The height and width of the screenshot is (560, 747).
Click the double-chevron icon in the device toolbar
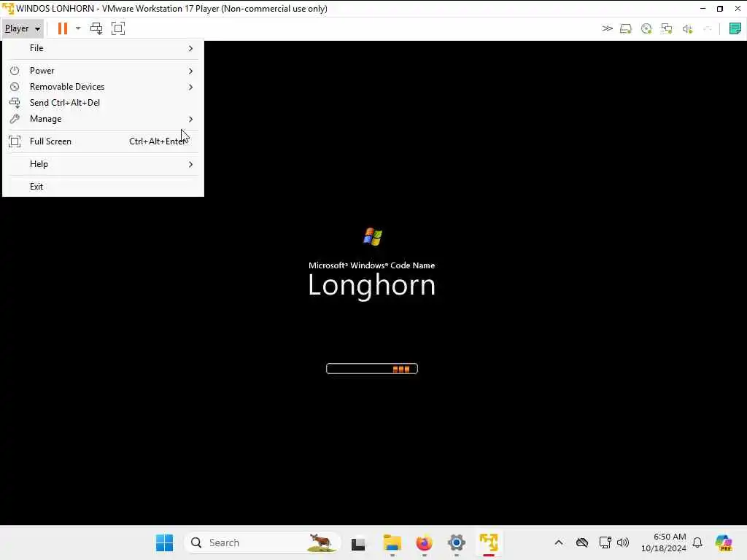pyautogui.click(x=607, y=28)
